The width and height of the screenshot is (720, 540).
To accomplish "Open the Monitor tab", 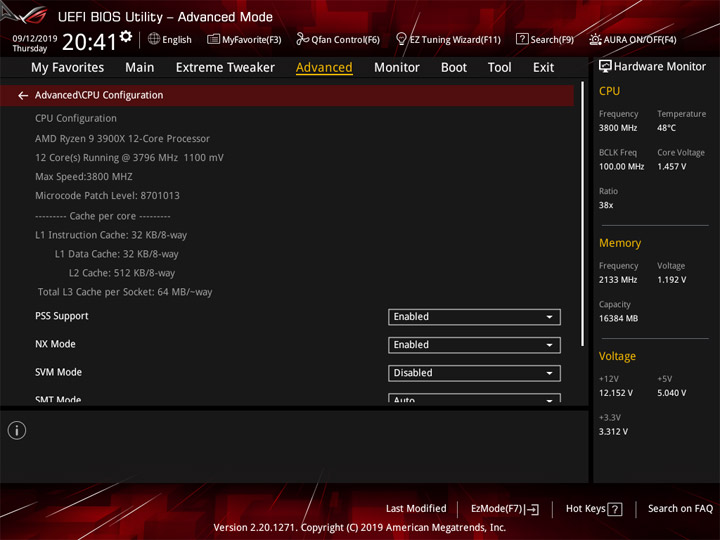I will [397, 68].
